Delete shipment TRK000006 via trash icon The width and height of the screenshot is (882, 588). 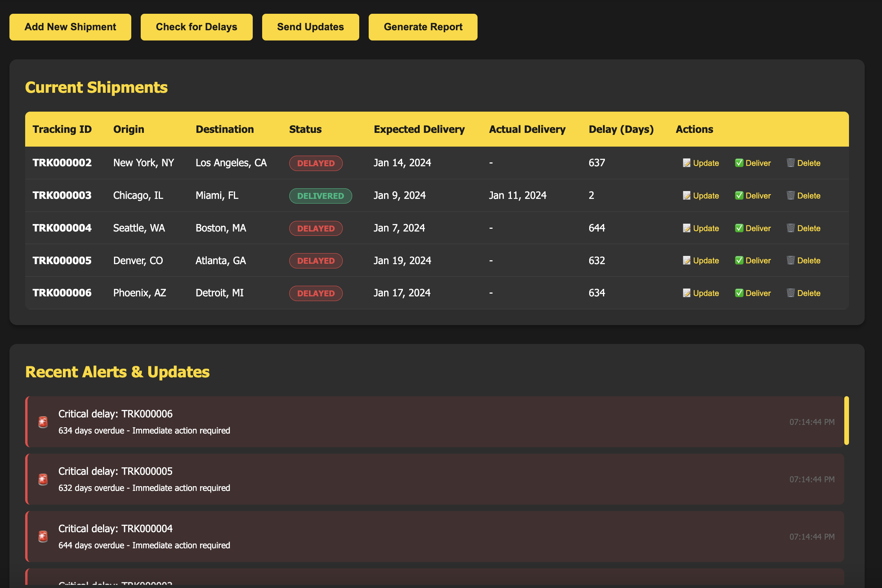click(x=791, y=293)
